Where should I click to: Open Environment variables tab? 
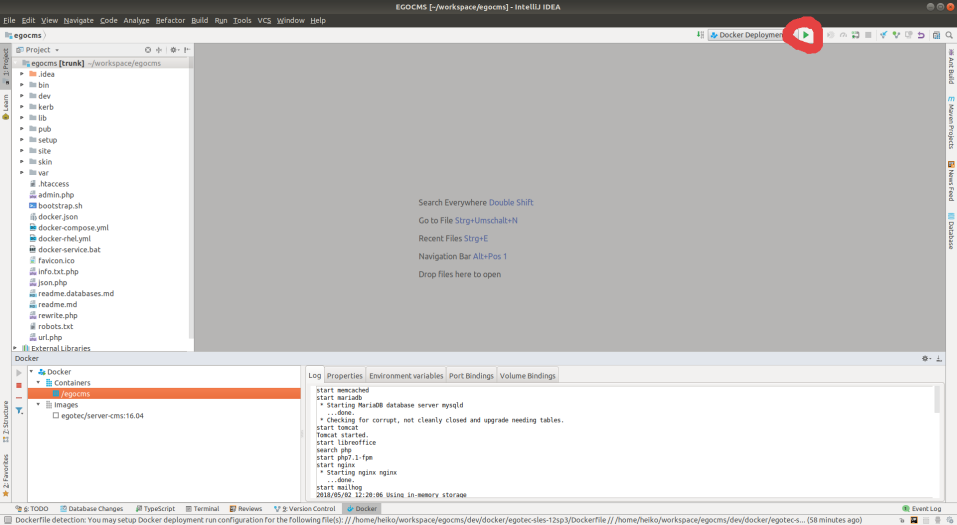coord(406,375)
